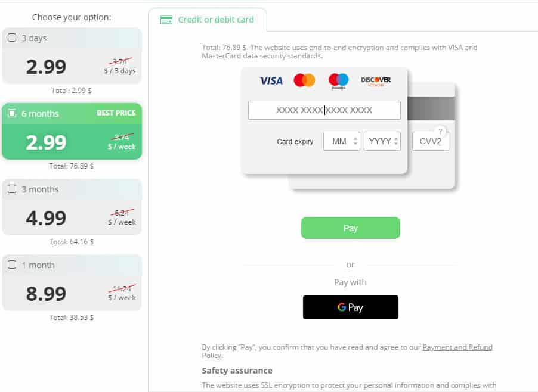Image resolution: width=538 pixels, height=392 pixels.
Task: Click the green card icon beside Credit or debit card
Action: tap(166, 20)
